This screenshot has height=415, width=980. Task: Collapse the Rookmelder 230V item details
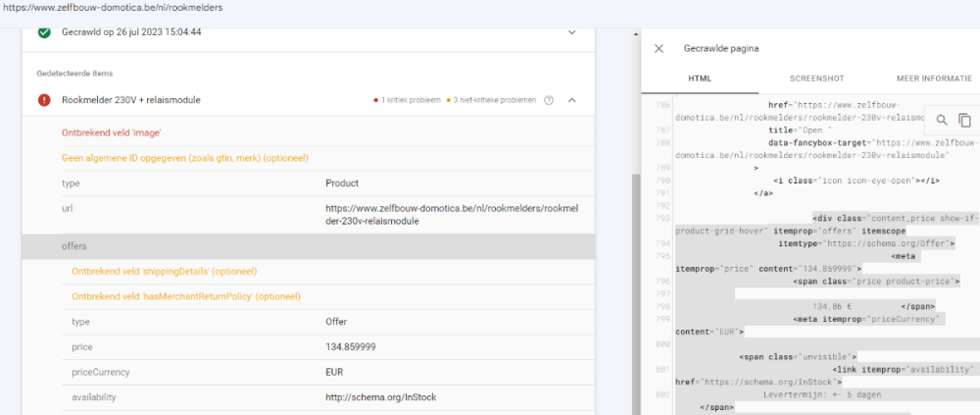(572, 100)
